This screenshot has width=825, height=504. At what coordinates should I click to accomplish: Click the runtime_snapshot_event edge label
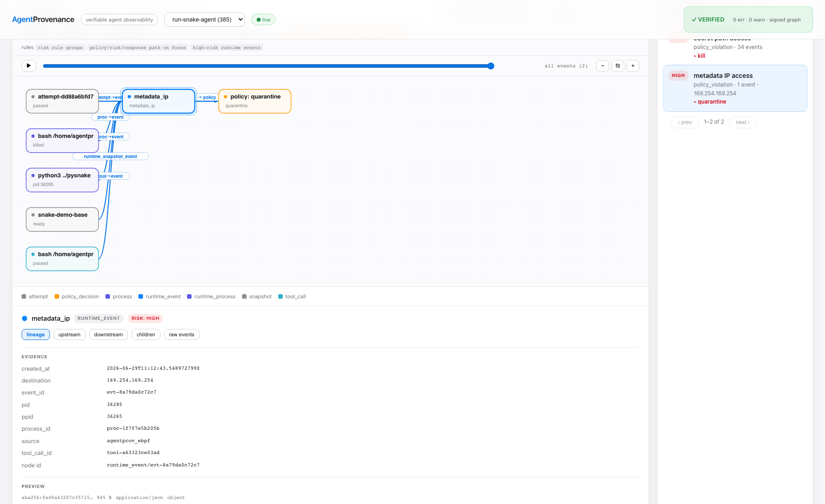[110, 156]
